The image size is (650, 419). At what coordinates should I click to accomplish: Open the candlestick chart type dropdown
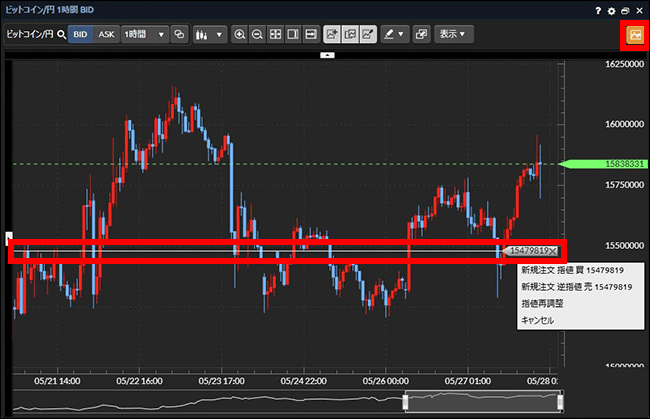click(209, 34)
